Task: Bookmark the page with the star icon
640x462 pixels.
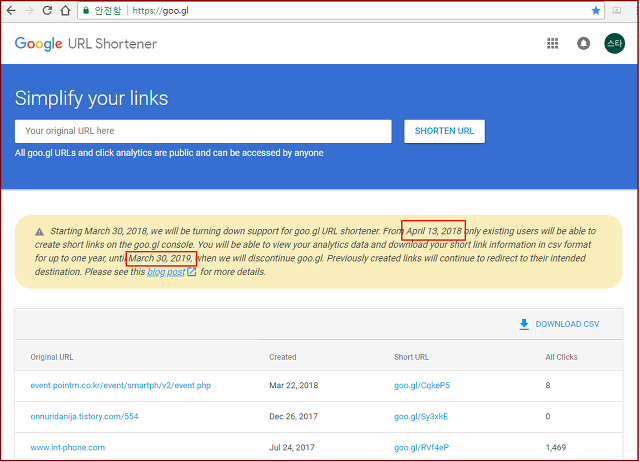Action: tap(596, 11)
